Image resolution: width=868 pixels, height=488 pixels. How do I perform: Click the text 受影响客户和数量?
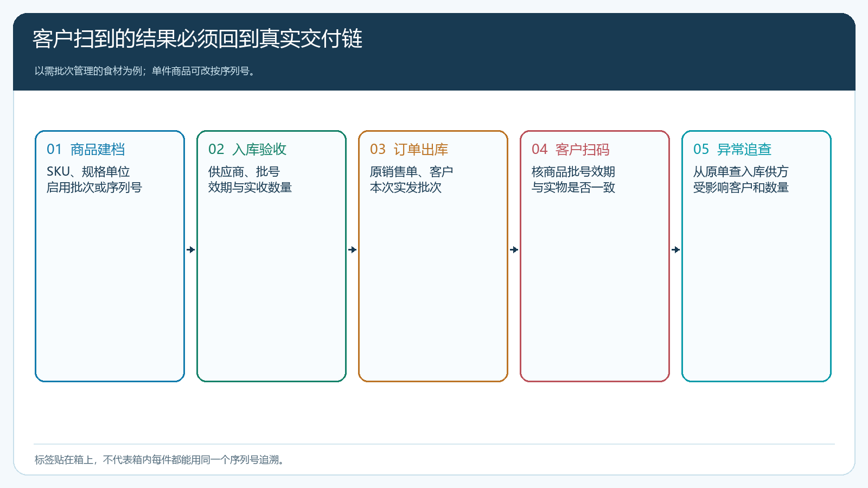pyautogui.click(x=741, y=188)
